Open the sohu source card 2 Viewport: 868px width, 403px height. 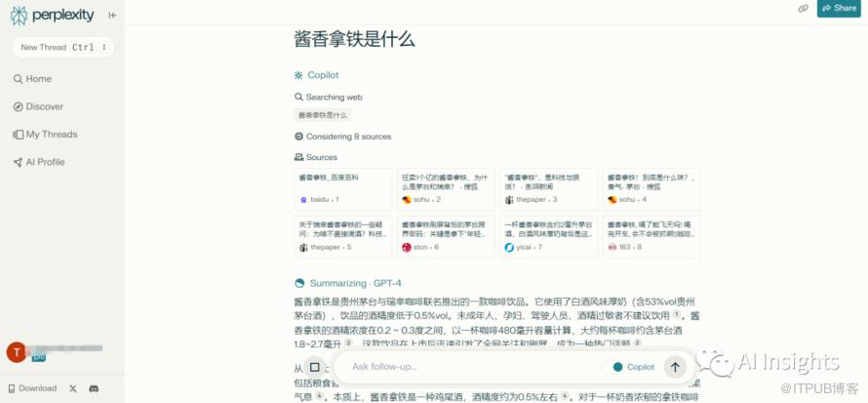tap(446, 189)
